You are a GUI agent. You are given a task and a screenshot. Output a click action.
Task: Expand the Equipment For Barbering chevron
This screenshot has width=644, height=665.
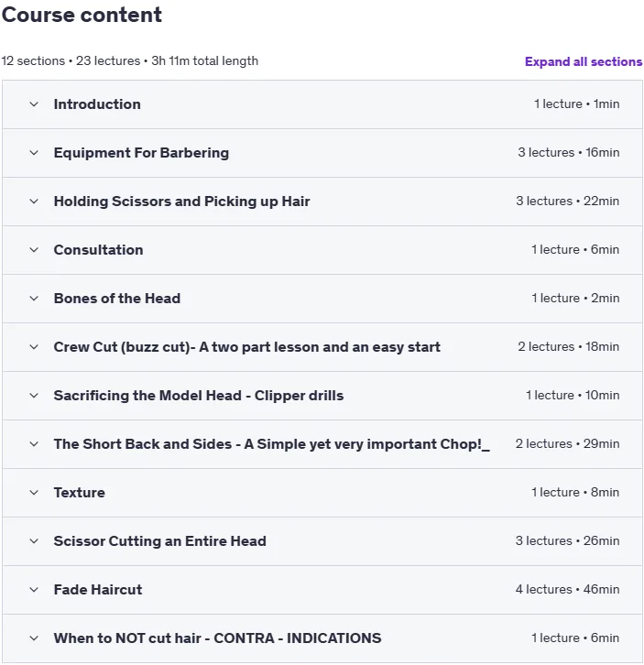click(34, 153)
